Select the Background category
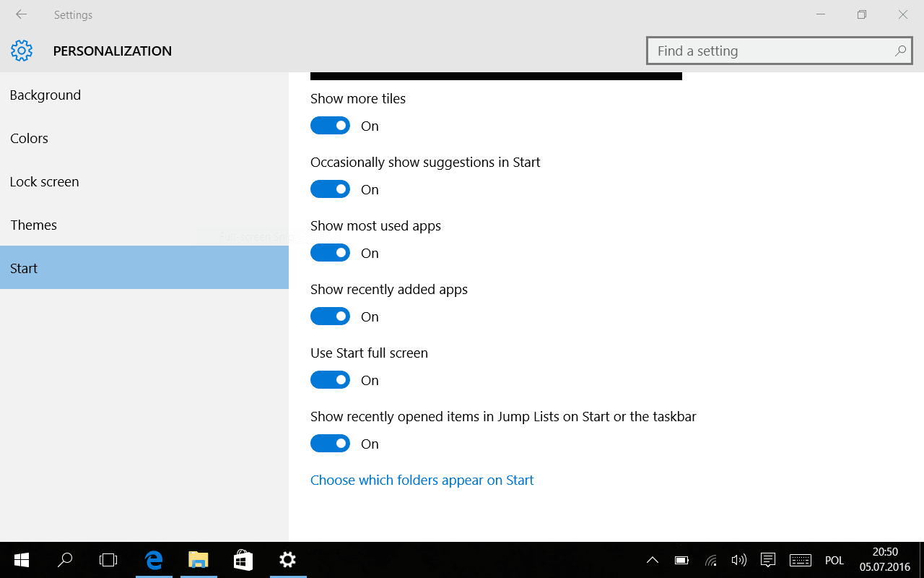 [x=144, y=95]
